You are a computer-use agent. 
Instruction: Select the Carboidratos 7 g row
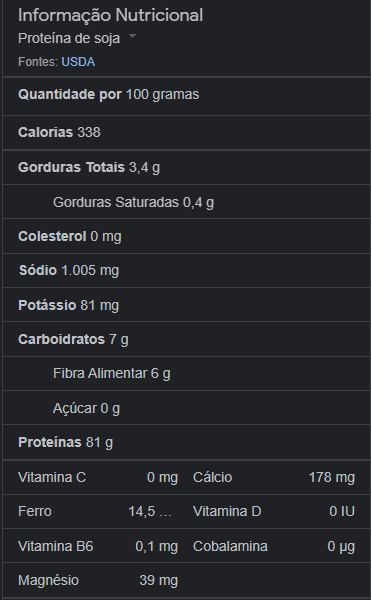186,339
